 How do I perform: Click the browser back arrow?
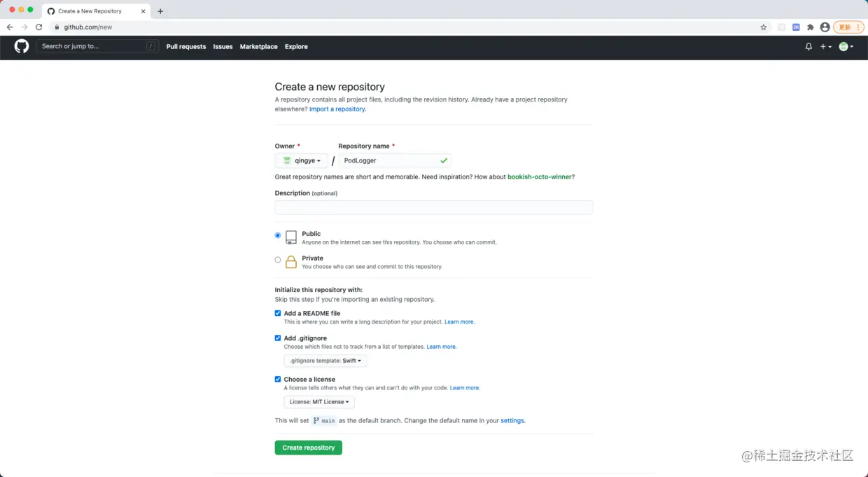pos(10,27)
